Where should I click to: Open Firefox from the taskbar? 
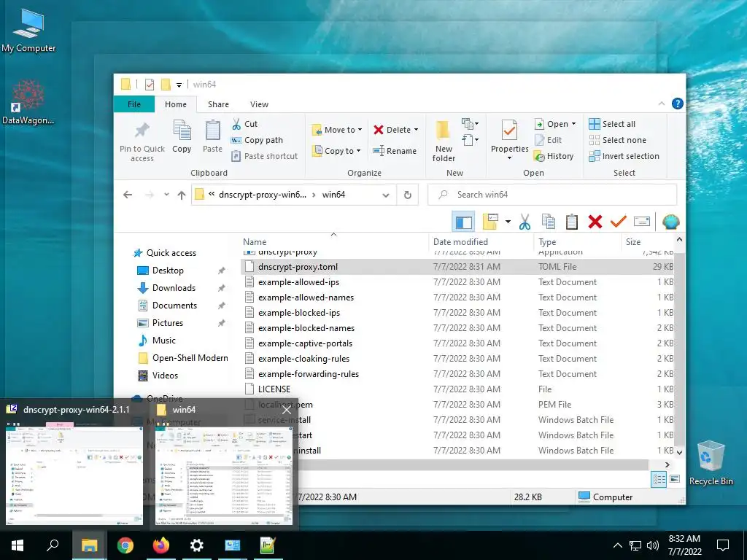pyautogui.click(x=161, y=545)
